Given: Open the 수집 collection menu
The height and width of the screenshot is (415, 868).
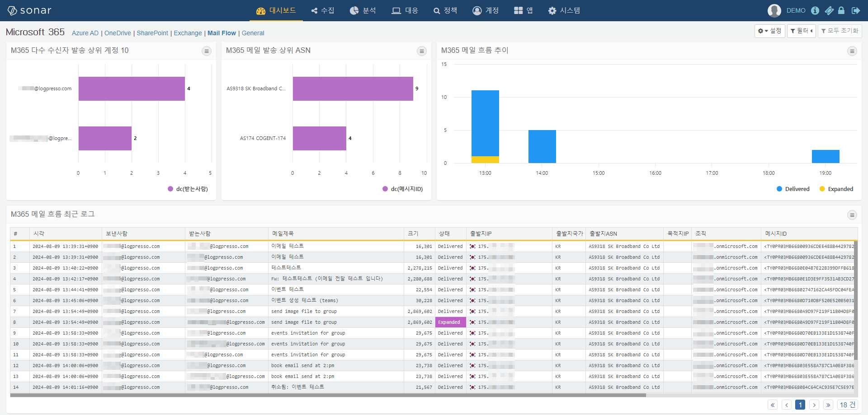Looking at the screenshot, I should coord(323,10).
